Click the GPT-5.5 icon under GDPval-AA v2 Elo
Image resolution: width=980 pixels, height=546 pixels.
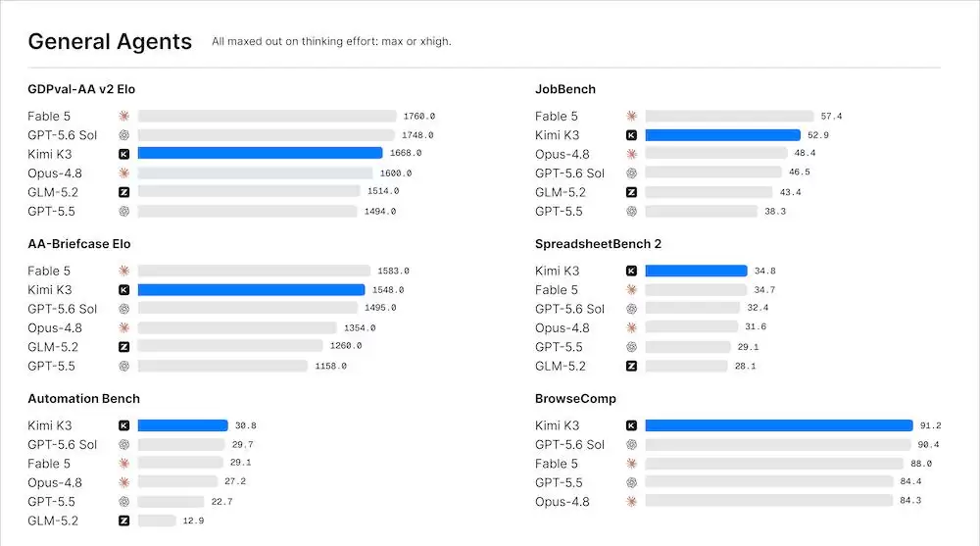pyautogui.click(x=123, y=212)
